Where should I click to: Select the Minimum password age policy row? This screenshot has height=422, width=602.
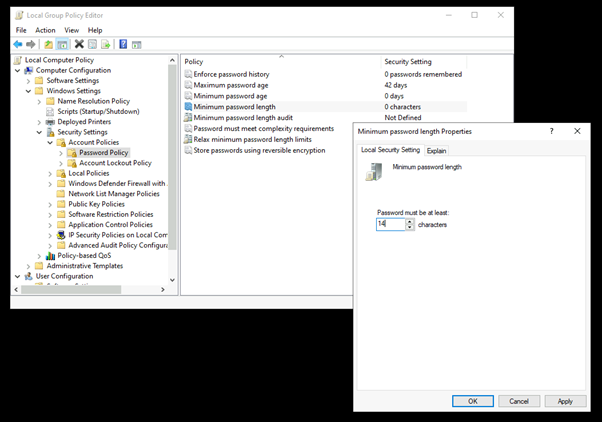coord(326,96)
